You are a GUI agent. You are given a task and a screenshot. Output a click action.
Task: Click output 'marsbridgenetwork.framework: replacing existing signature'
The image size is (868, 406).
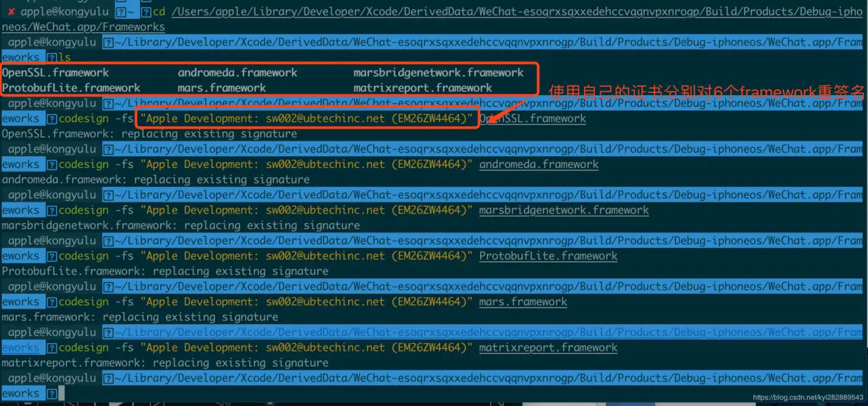(181, 225)
